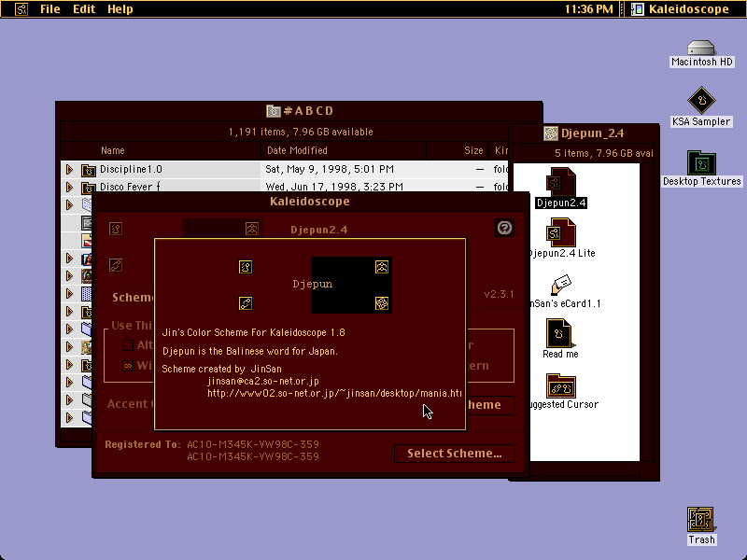Click lower-left chain icon in Djepun info popup

point(246,303)
